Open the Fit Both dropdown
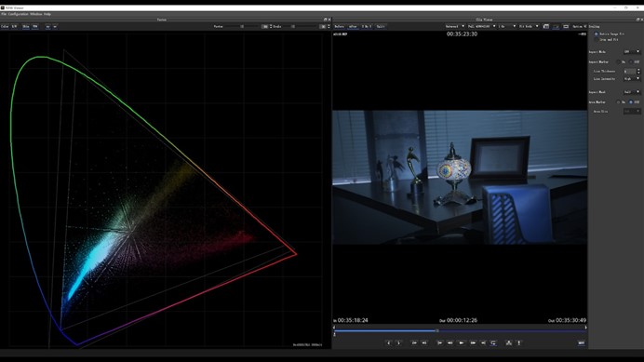Image resolution: width=644 pixels, height=362 pixels. 529,26
